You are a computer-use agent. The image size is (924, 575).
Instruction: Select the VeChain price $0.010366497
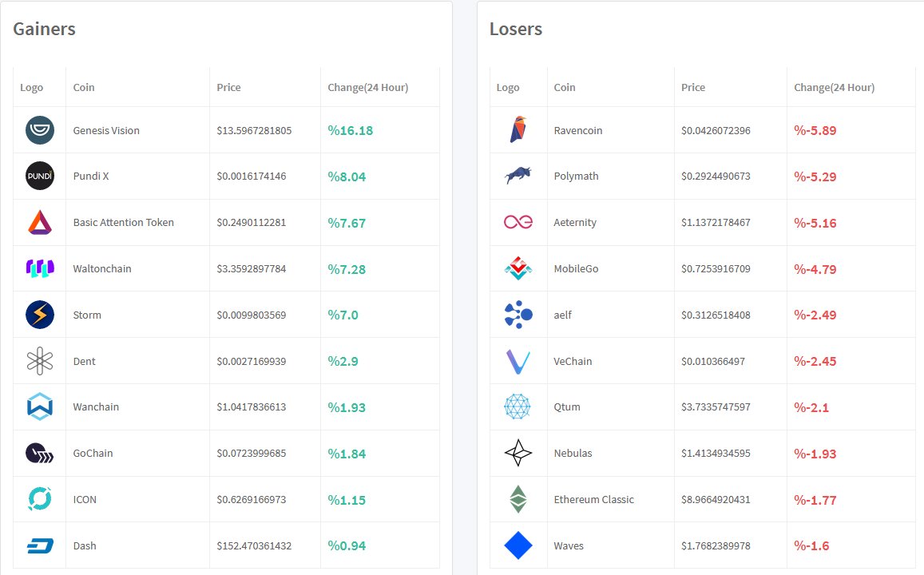click(x=713, y=362)
